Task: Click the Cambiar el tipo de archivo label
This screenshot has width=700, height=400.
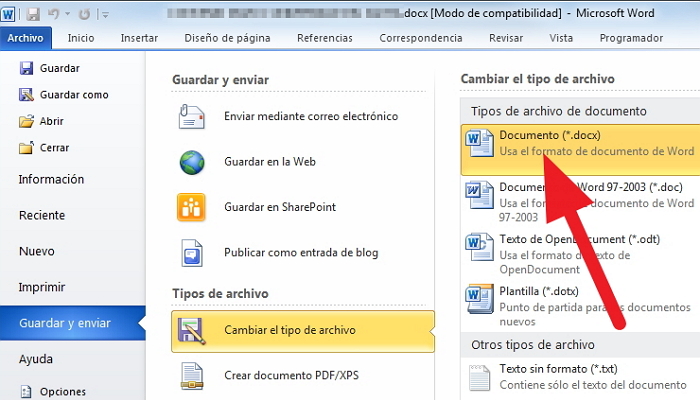Action: pyautogui.click(x=290, y=330)
